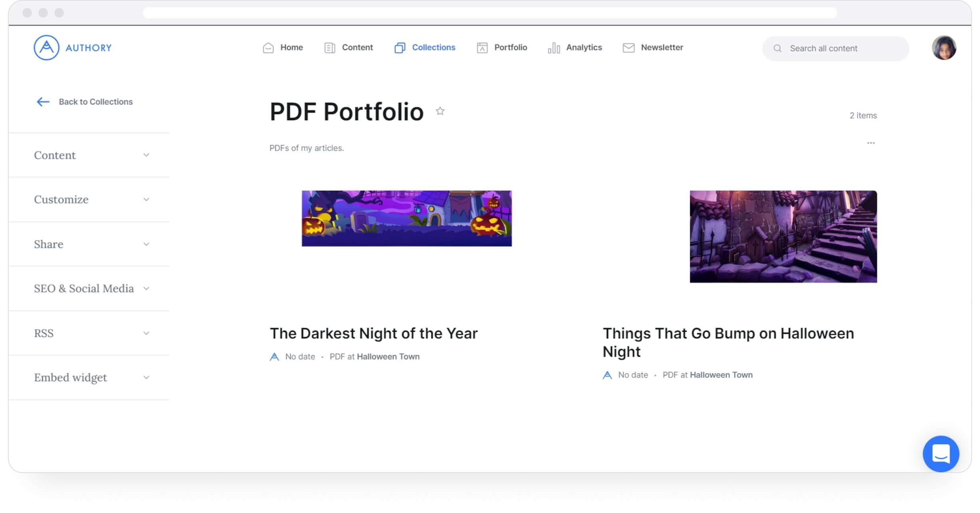Expand the RSS sidebar section
The height and width of the screenshot is (513, 980).
point(91,333)
